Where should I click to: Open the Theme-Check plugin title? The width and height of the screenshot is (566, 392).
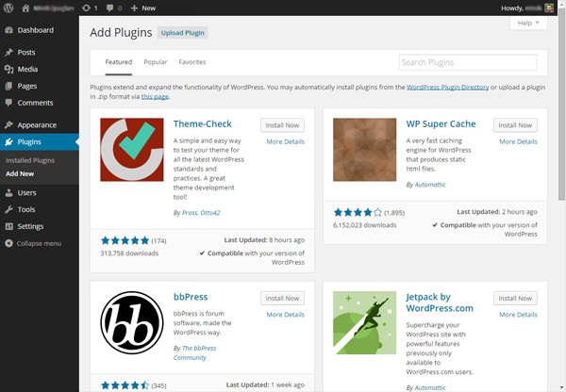tap(203, 124)
